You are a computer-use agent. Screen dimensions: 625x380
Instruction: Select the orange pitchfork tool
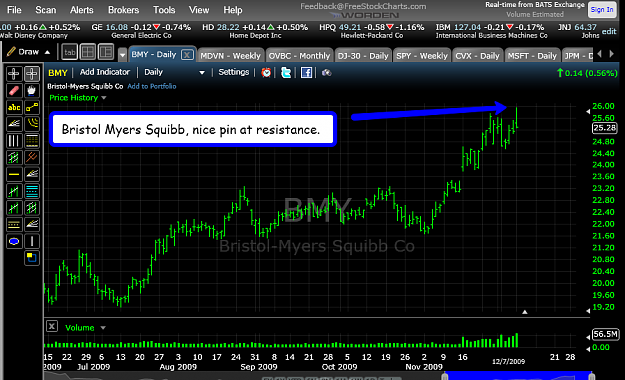(x=31, y=158)
